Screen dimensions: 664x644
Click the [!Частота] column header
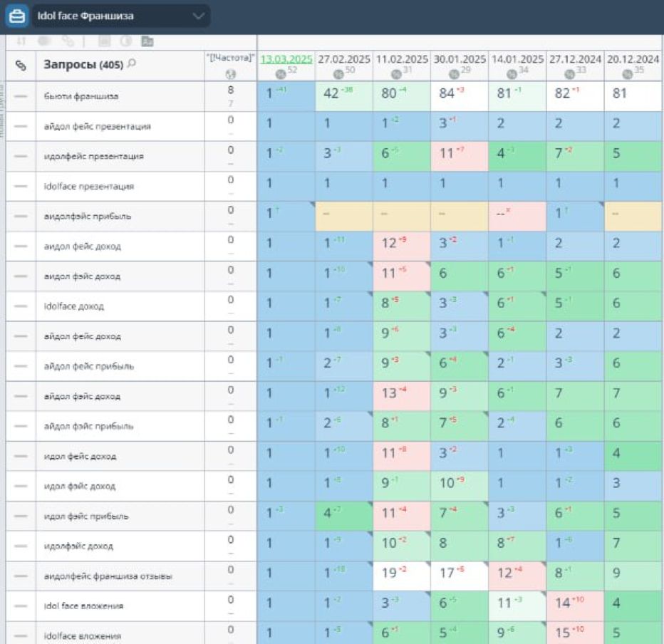tap(230, 58)
